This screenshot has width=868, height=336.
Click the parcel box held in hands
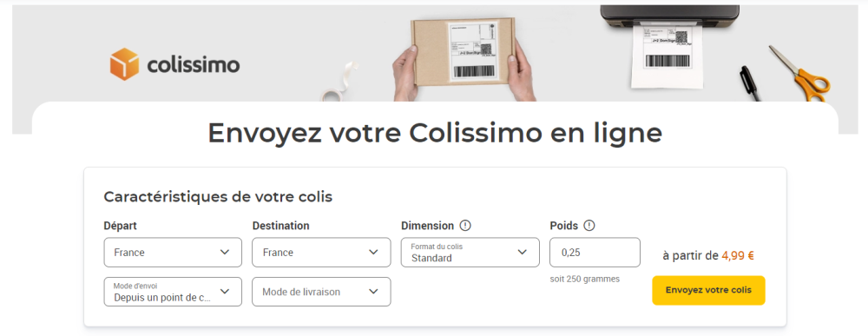coord(464,51)
